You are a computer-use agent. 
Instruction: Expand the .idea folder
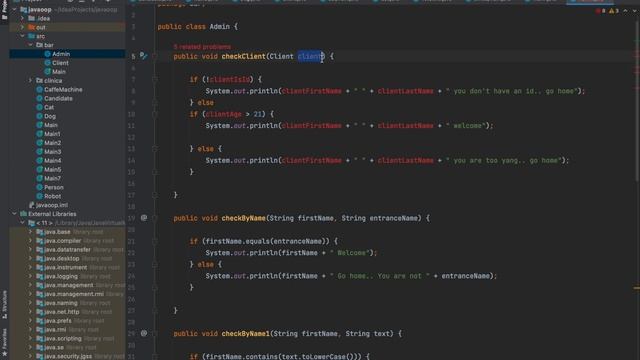pyautogui.click(x=23, y=18)
